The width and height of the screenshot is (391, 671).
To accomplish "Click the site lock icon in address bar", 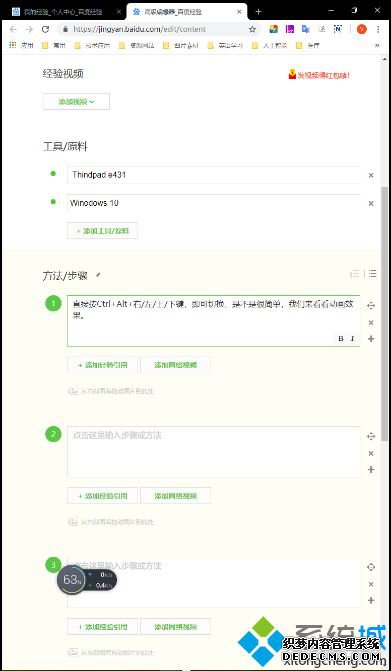I will click(65, 30).
